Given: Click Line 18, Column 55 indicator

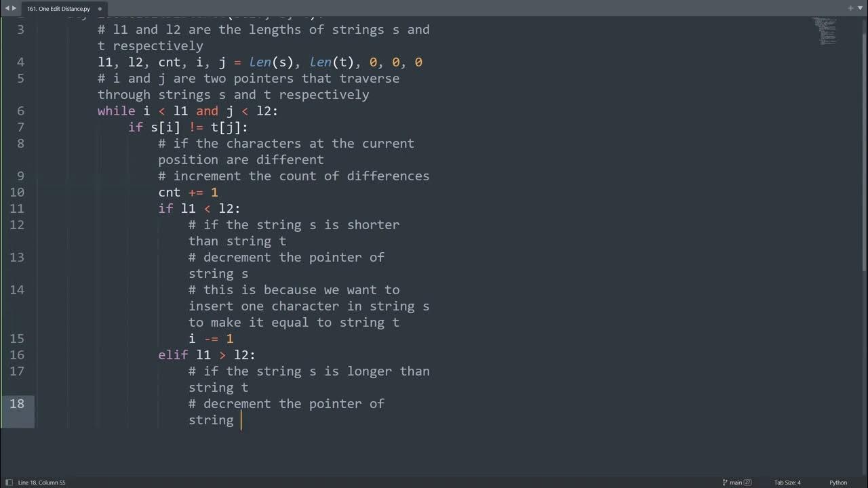Looking at the screenshot, I should click(42, 483).
